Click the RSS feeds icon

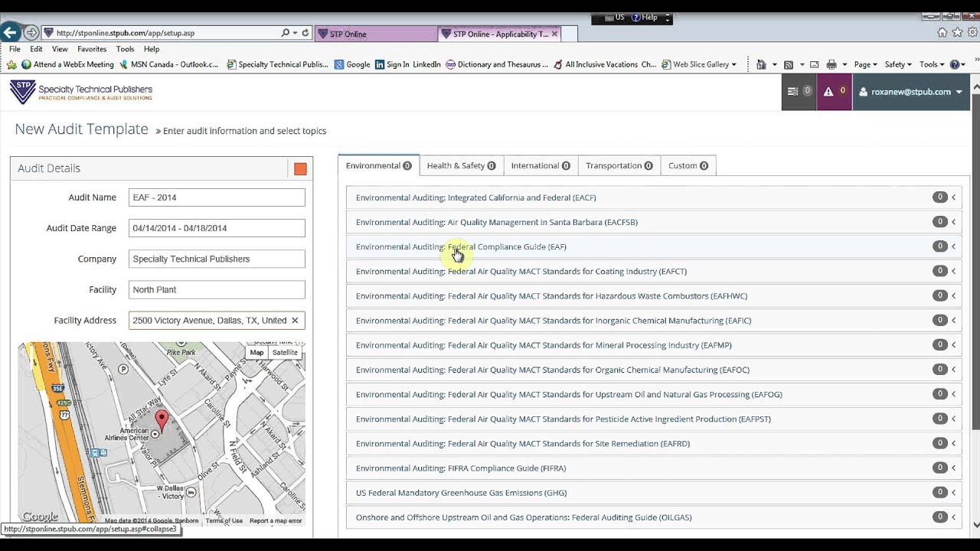(x=788, y=65)
